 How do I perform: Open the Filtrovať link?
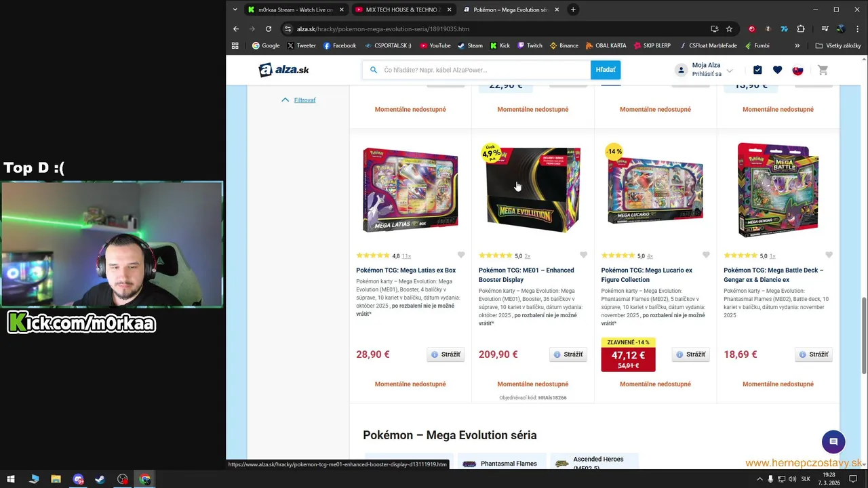(x=304, y=100)
